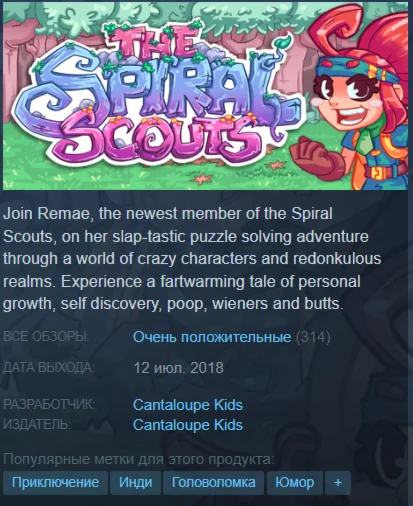Click the 'ВСЕ ОБЗОРЫ:' label

(46, 337)
